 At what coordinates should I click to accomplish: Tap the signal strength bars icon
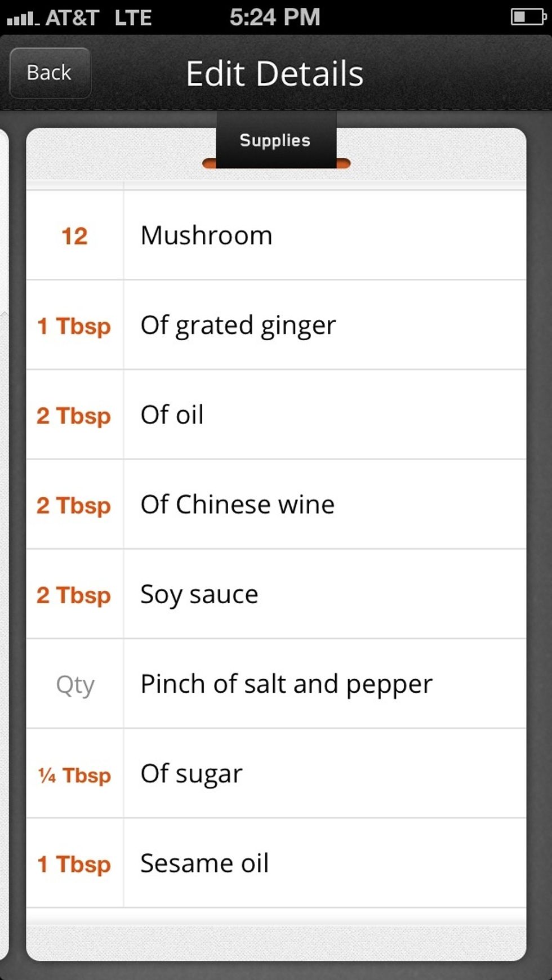pos(23,19)
